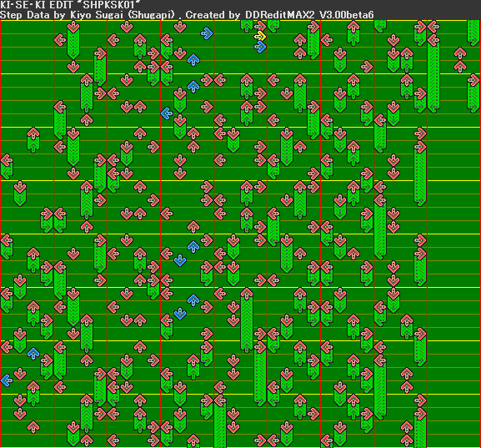Click the topmost blue up arrow note
481x448 pixels.
[193, 60]
